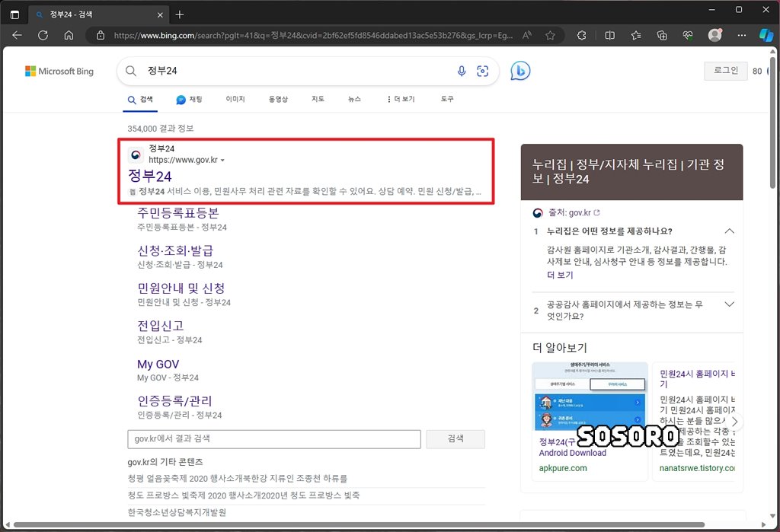Viewport: 780px width, 532px height.
Task: Open the 민원안내 및 신청 link
Action: pyautogui.click(x=181, y=288)
